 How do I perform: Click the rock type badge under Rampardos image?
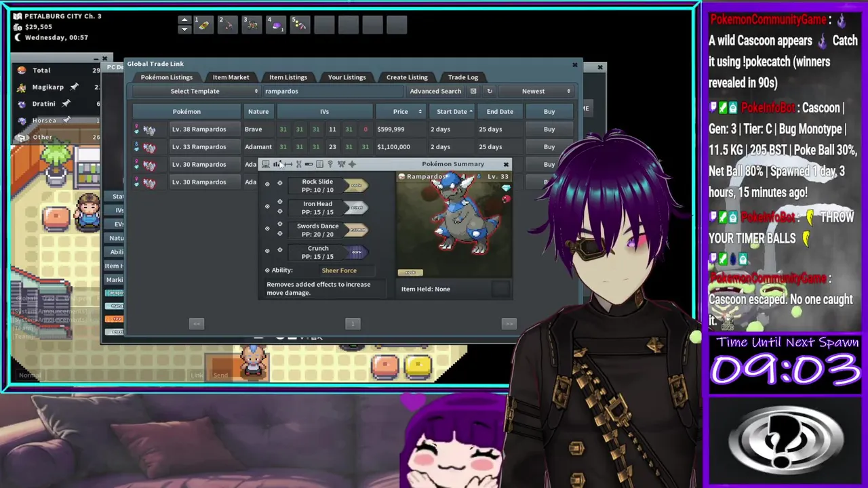410,272
